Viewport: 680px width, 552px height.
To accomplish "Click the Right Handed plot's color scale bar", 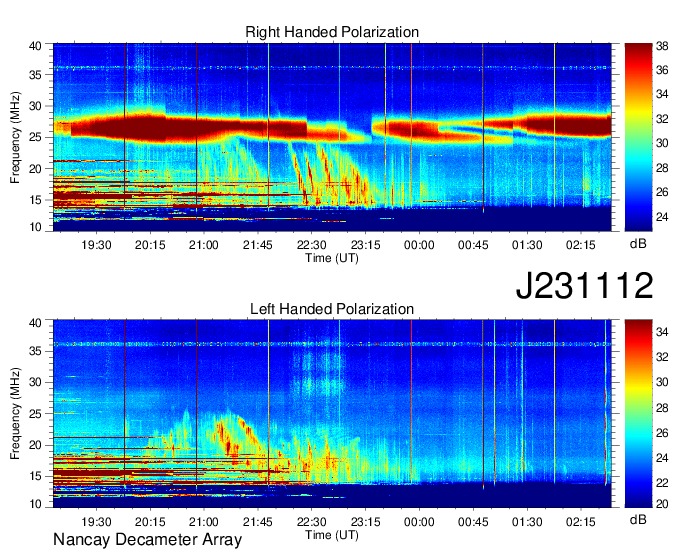I will click(638, 137).
